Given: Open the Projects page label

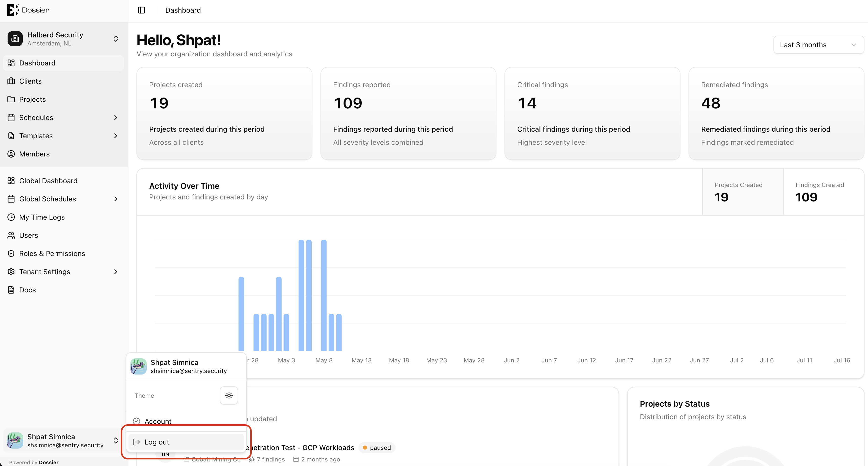Looking at the screenshot, I should tap(32, 99).
